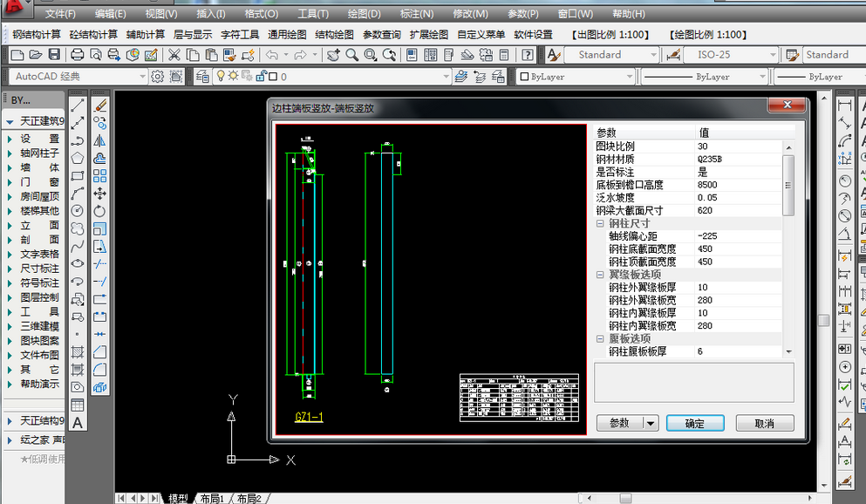Select the Mirror tool
Viewport: 866px width, 504px height.
(100, 140)
